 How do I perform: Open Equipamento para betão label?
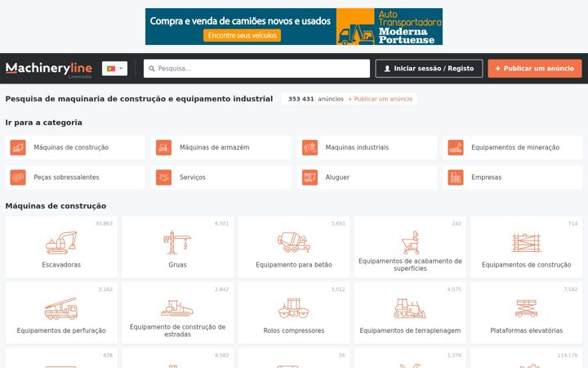(294, 265)
